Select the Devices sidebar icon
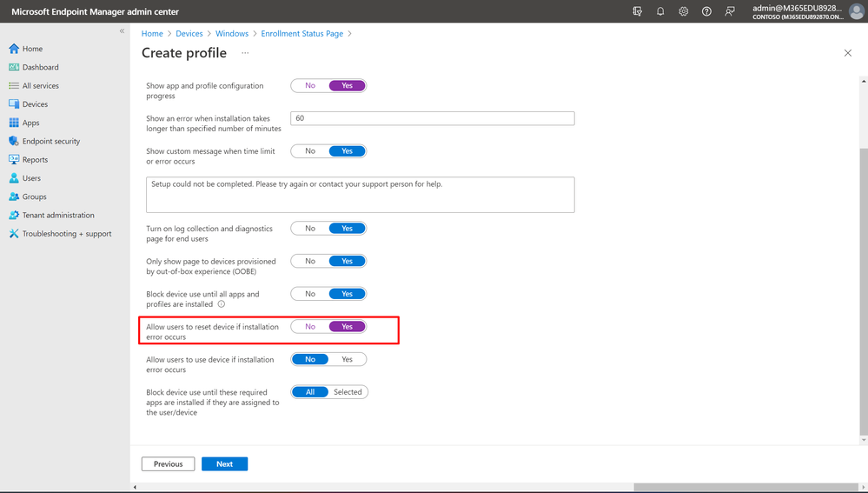The width and height of the screenshot is (868, 493). [14, 104]
